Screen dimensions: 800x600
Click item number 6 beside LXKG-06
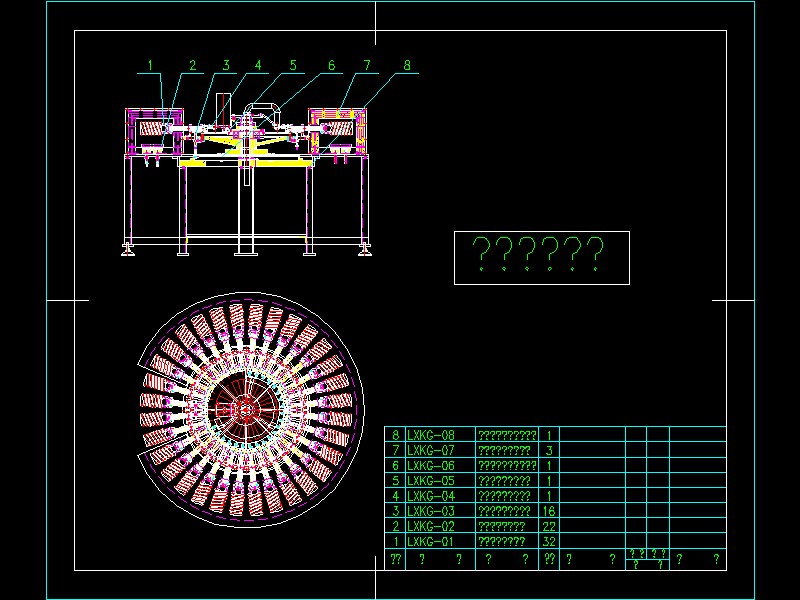395,466
